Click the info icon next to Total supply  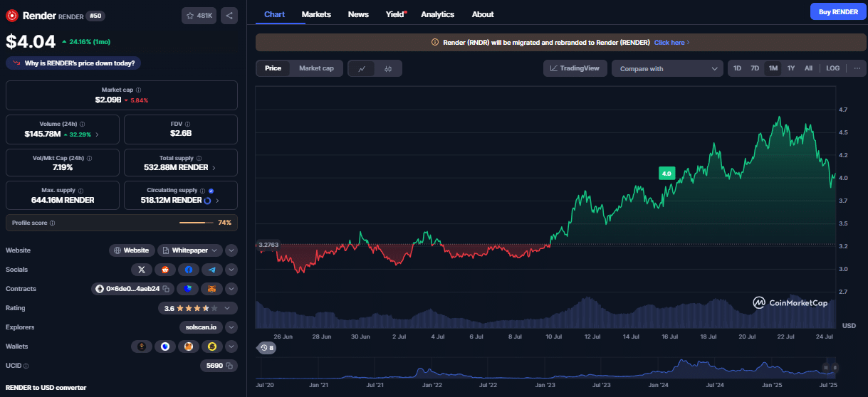[x=199, y=158]
